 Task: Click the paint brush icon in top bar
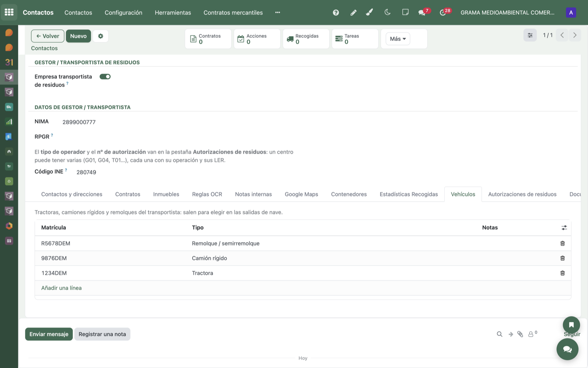click(x=369, y=12)
